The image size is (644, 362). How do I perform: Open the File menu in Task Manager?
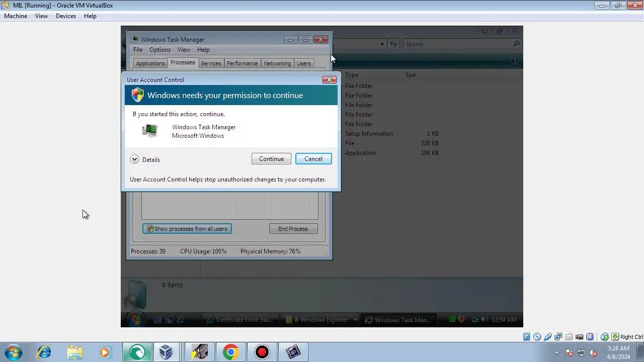coord(138,50)
